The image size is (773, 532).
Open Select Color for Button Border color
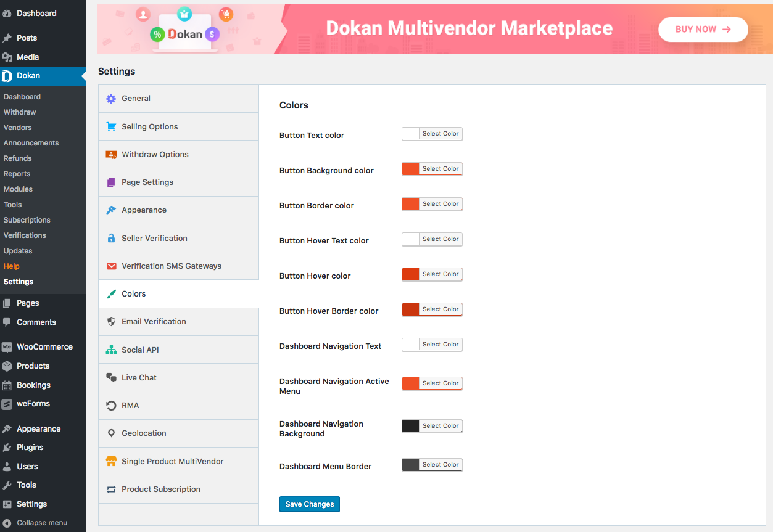[440, 204]
